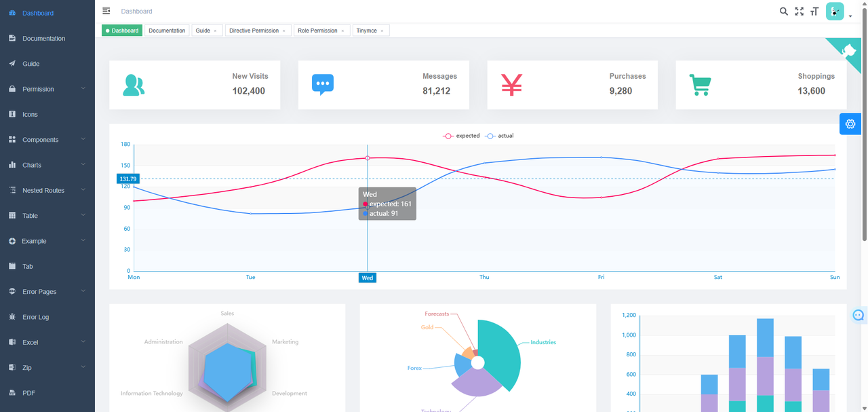Click the Forex label on pie chart
This screenshot has width=868, height=412.
tap(414, 368)
